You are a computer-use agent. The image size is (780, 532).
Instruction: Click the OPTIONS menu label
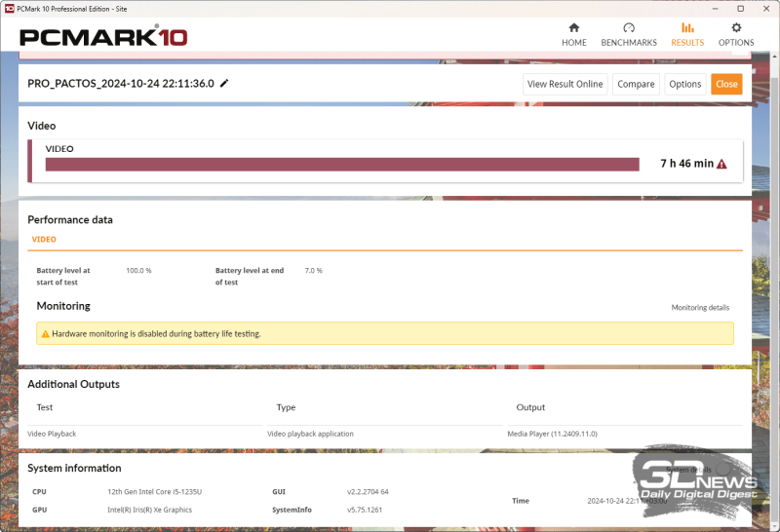pyautogui.click(x=736, y=43)
